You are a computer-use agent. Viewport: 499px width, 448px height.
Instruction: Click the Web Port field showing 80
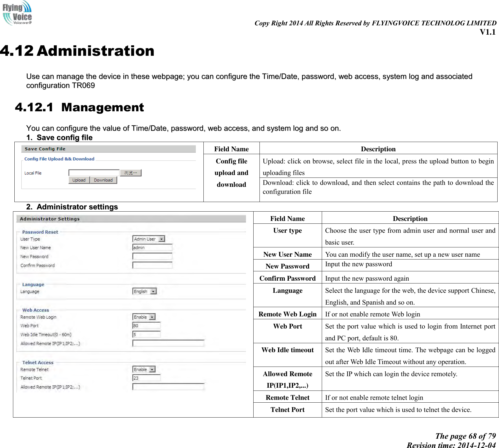click(x=147, y=326)
